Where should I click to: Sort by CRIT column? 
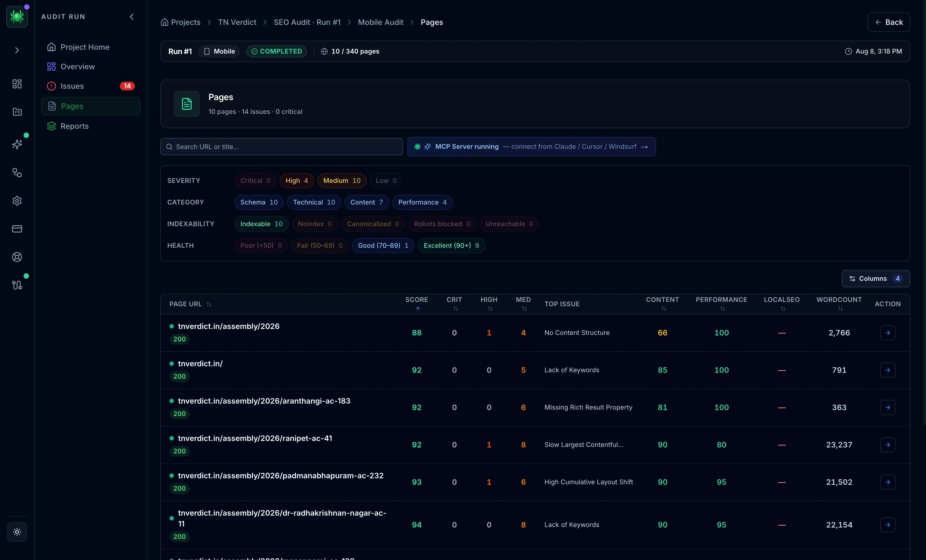[454, 304]
